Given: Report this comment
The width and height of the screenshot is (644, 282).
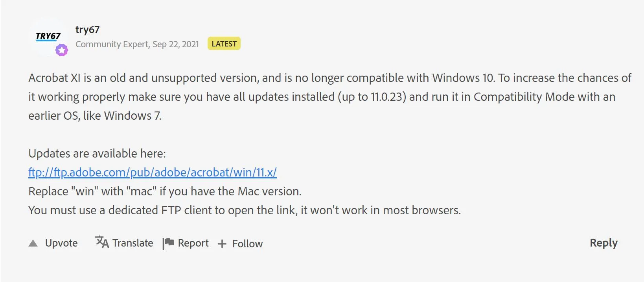Looking at the screenshot, I should click(x=186, y=243).
